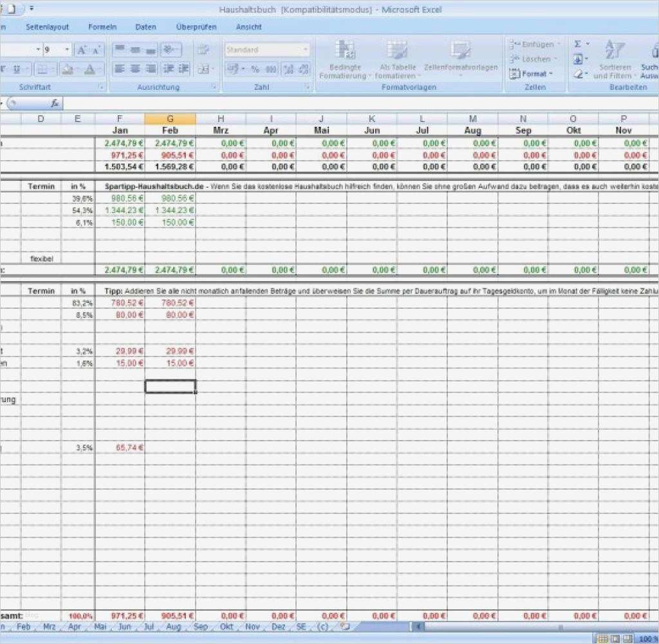Decrease decimal places
Viewport: 659px width, 644px height.
point(304,69)
